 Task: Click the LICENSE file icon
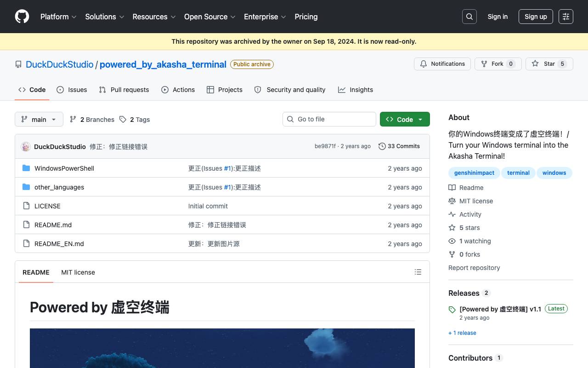(x=26, y=206)
